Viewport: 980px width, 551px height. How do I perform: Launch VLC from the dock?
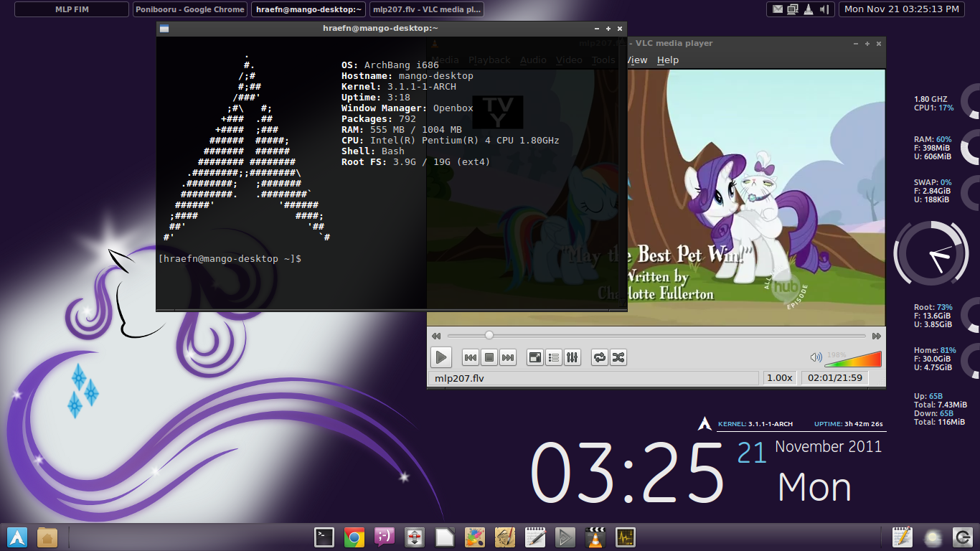tap(595, 537)
